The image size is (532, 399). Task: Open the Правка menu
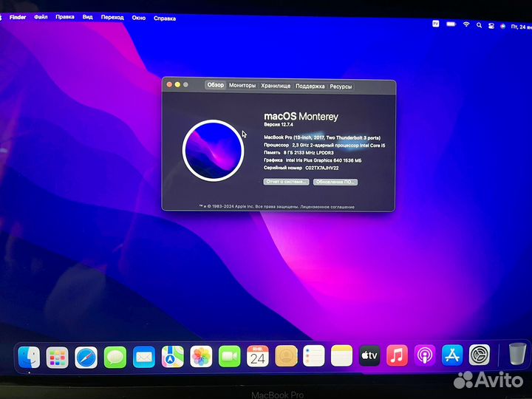(x=65, y=17)
